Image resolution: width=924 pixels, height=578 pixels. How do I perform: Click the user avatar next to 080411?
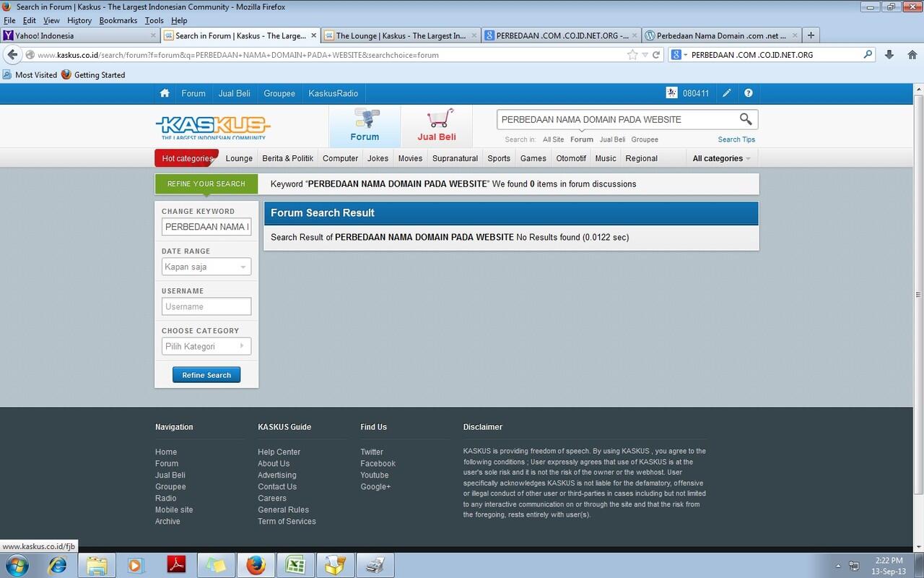[671, 93]
